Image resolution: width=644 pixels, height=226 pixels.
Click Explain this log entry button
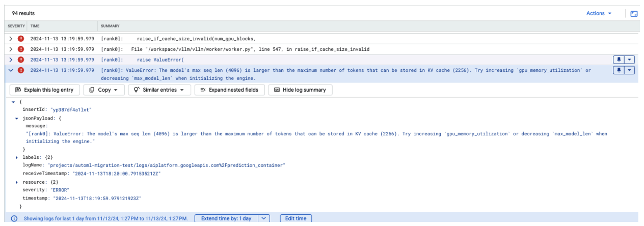(x=44, y=90)
